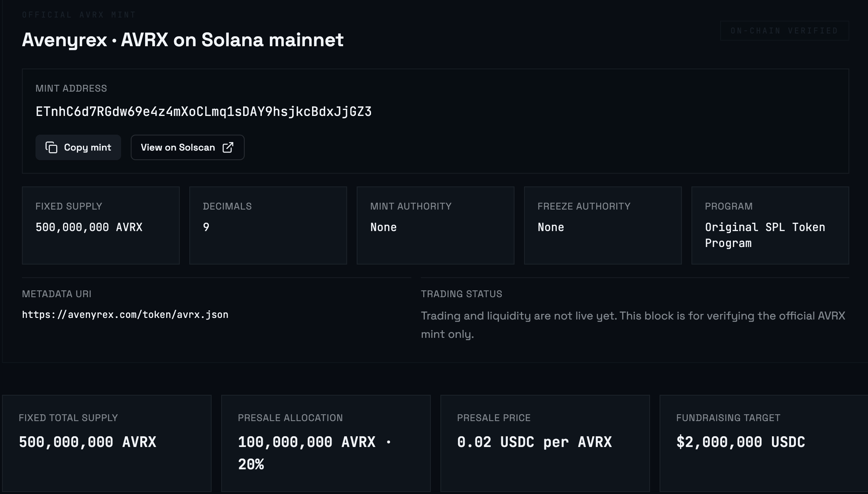Click the Trading Status description text
Screen dimensions: 868x494
(x=633, y=325)
